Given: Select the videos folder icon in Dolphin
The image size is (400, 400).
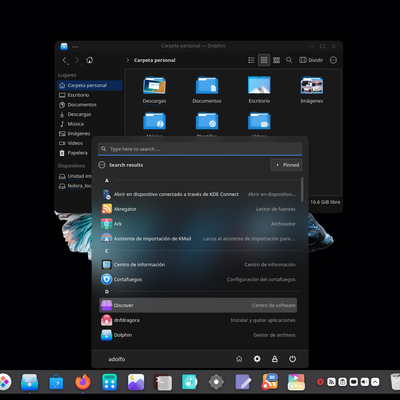Looking at the screenshot, I should coord(259,121).
